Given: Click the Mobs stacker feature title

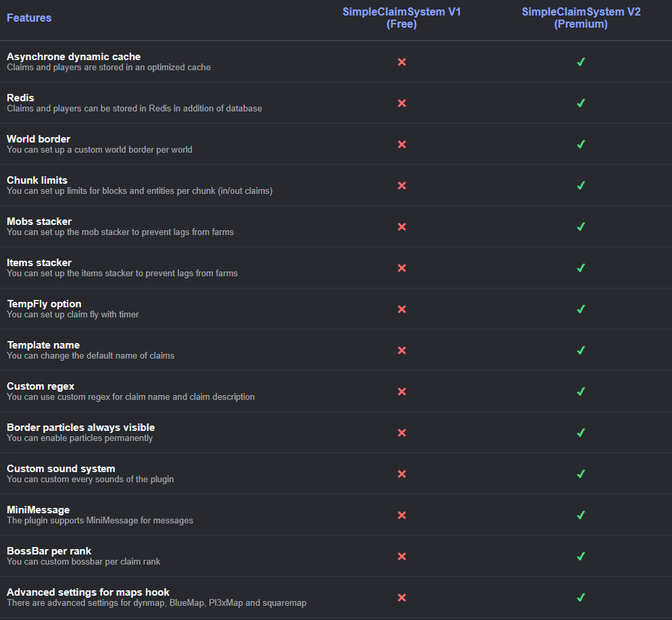Looking at the screenshot, I should 39,222.
